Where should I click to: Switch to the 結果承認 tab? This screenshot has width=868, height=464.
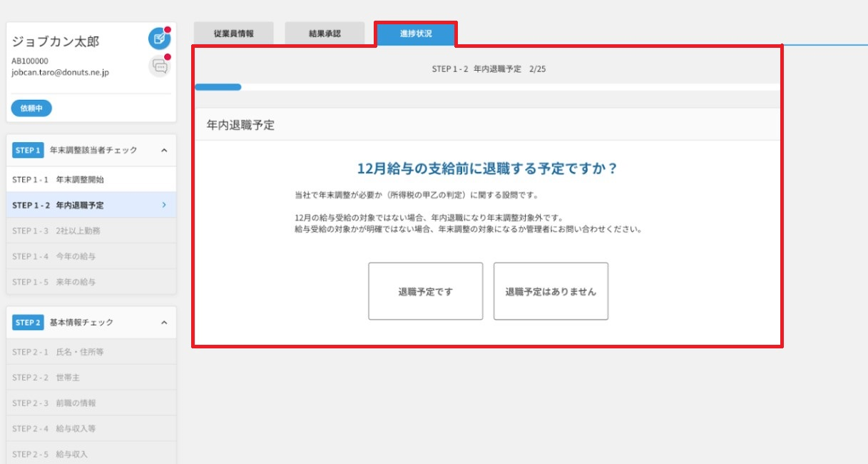[x=325, y=34]
